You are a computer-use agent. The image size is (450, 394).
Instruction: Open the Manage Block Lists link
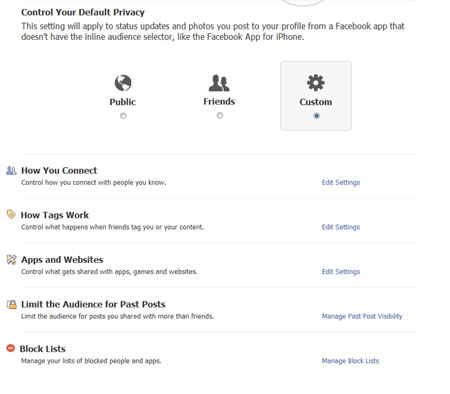[x=350, y=361]
